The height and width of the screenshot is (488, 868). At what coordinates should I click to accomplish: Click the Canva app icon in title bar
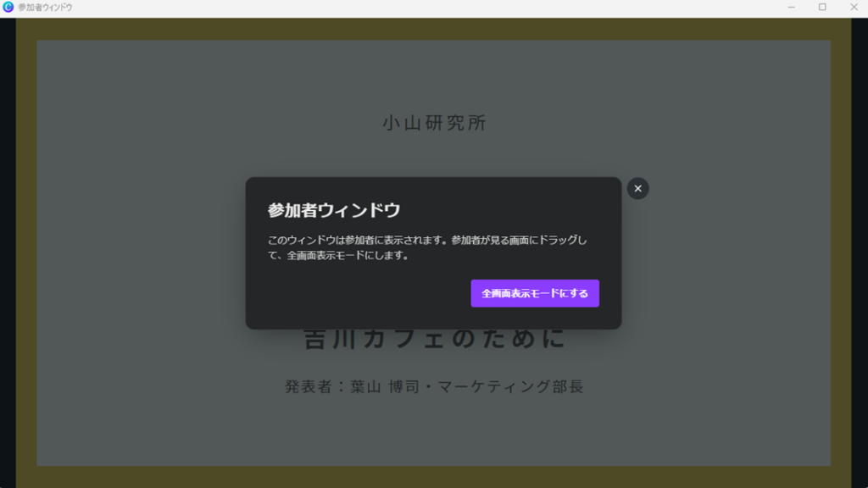(x=8, y=7)
